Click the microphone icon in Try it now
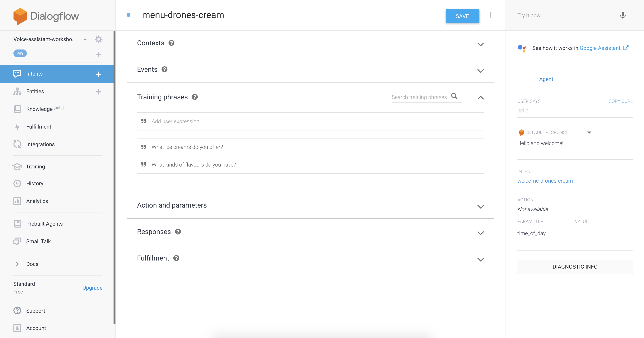Screen dimensions: 644x338 (623, 16)
